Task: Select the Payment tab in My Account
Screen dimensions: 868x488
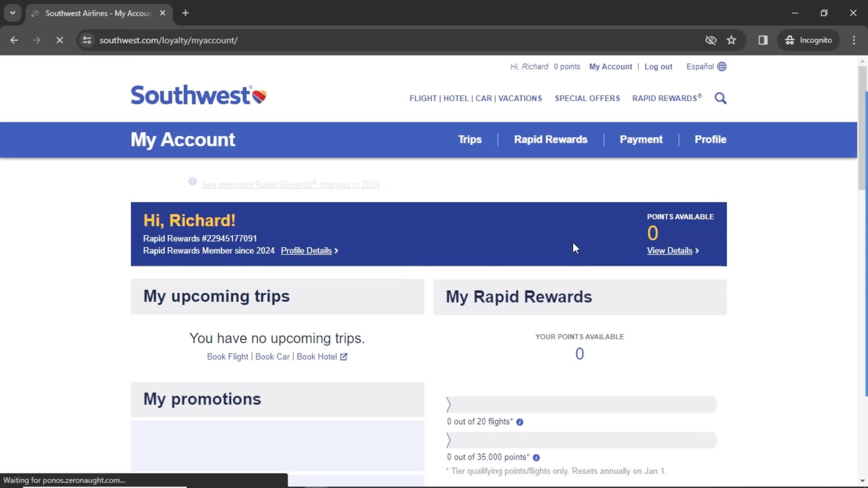Action: (641, 140)
